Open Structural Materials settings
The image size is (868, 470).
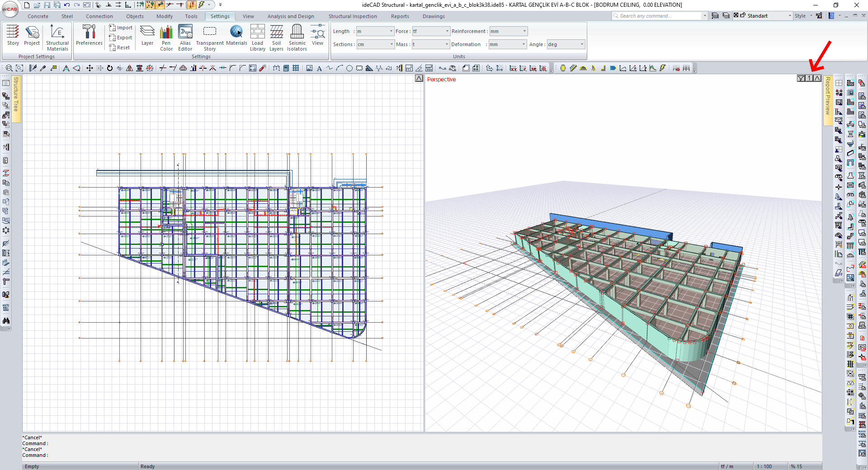coord(57,38)
